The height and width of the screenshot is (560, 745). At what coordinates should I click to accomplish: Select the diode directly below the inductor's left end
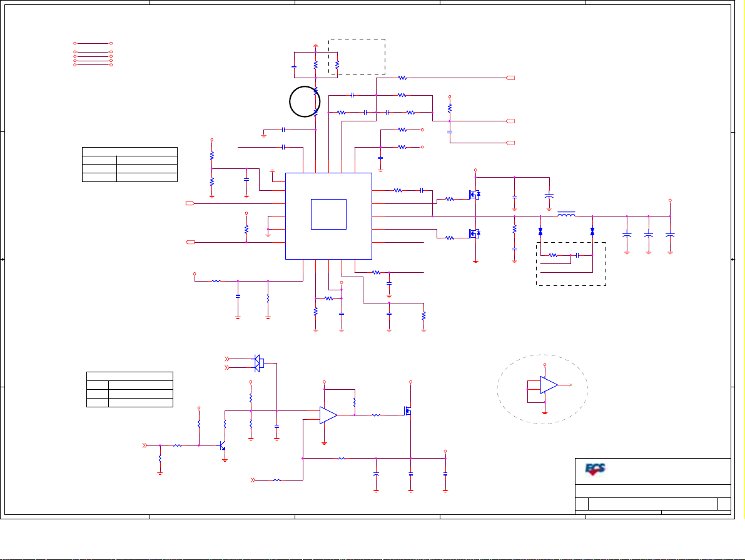540,232
